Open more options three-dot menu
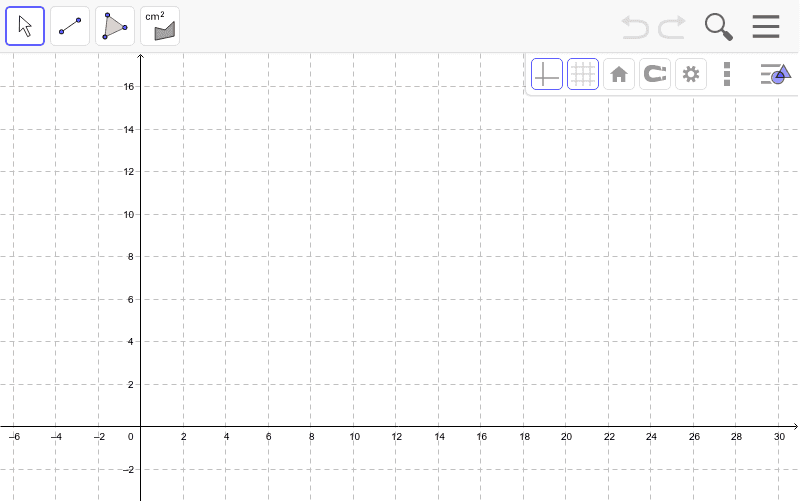800x503 pixels. (727, 74)
